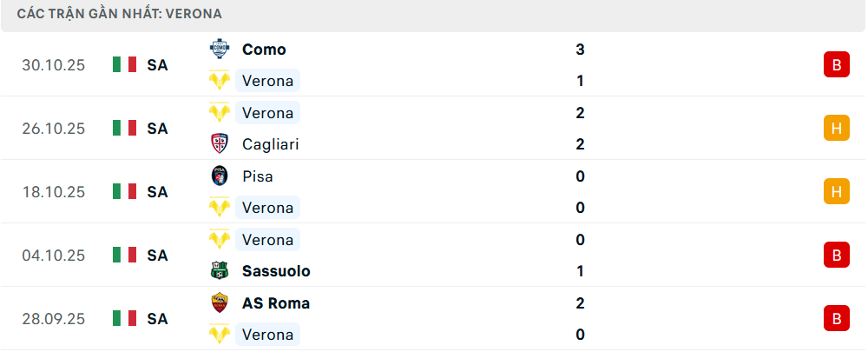868x352 pixels.
Task: Open the Sassuolo team link
Action: point(276,271)
